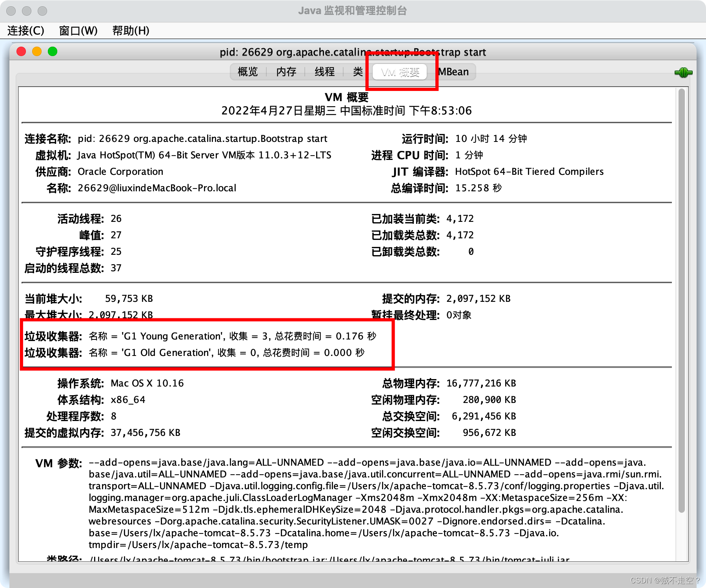The height and width of the screenshot is (588, 706).
Task: Minimize the inner pid 26629 window
Action: tap(37, 51)
